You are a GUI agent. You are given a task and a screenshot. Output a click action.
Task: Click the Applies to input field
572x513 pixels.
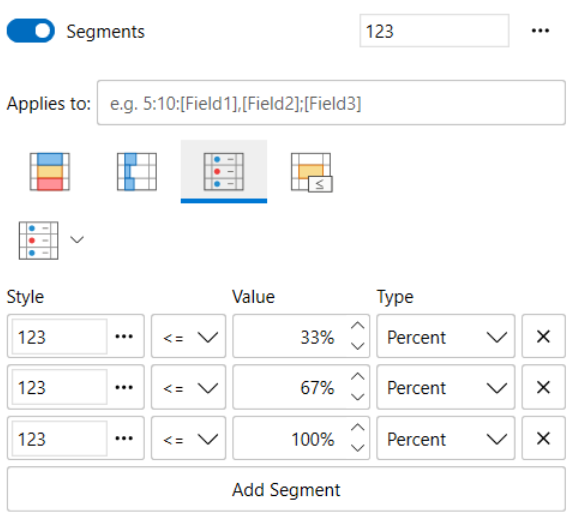click(x=331, y=103)
